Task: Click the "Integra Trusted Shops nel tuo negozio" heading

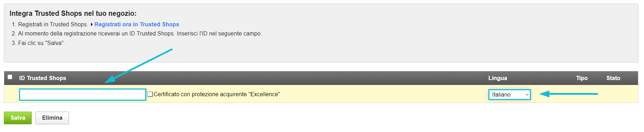Action: (x=73, y=13)
